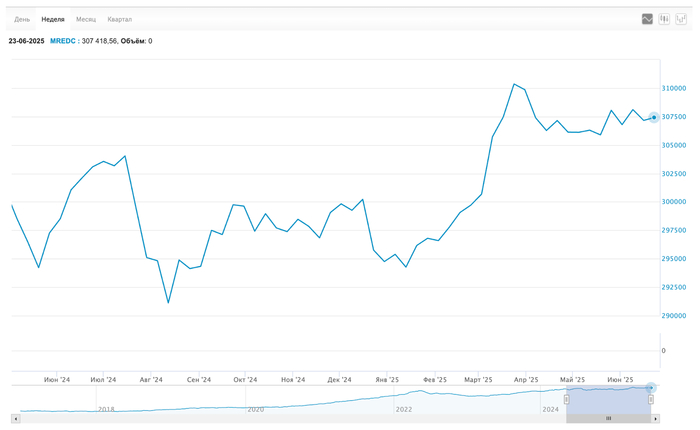Screen dimensions: 700x430
Task: Select the Неделя period tab
Action: point(53,19)
